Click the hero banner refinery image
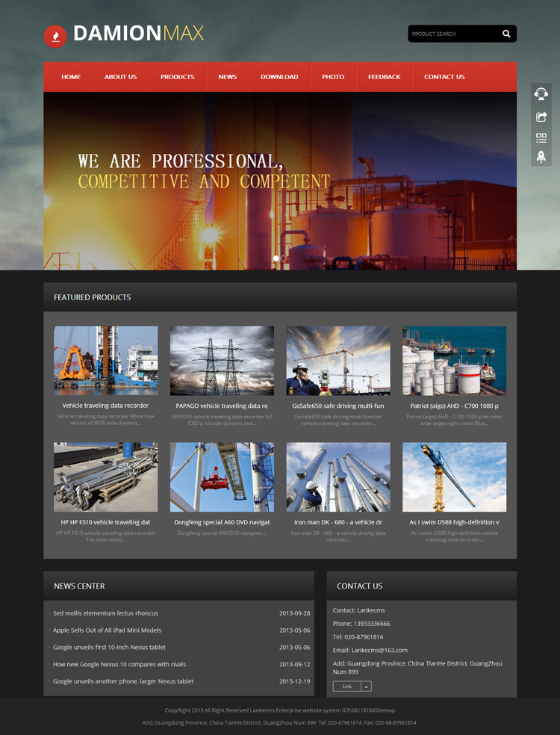Screen dimensions: 560x735 click(x=280, y=181)
